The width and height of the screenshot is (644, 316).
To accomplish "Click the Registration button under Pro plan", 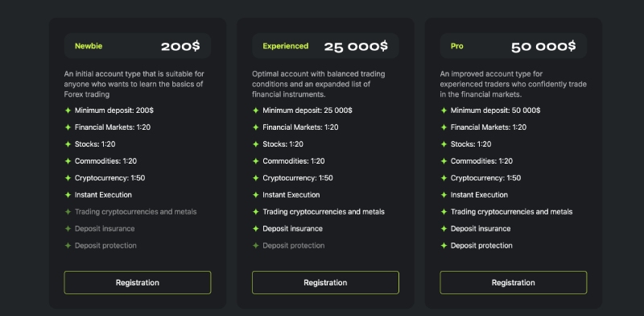I will pos(514,283).
